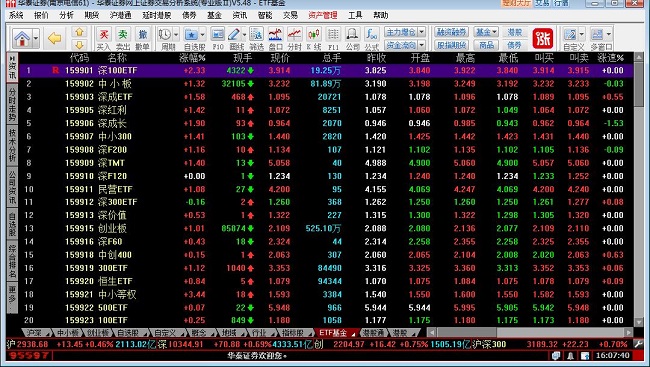Viewport: 650px width, 367px height.
Task: Click the home icon in toolbar
Action: (22, 38)
